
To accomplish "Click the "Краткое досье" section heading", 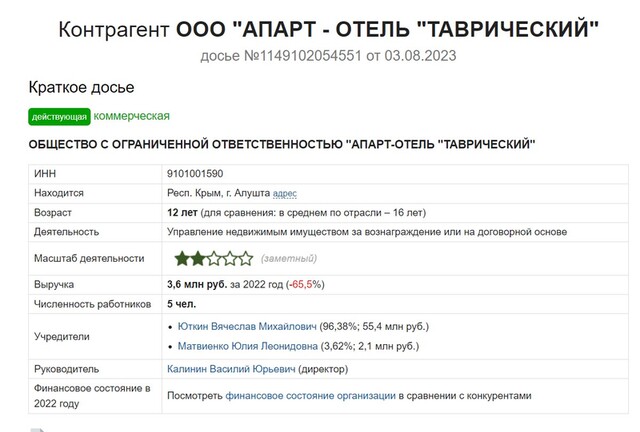I will point(82,88).
